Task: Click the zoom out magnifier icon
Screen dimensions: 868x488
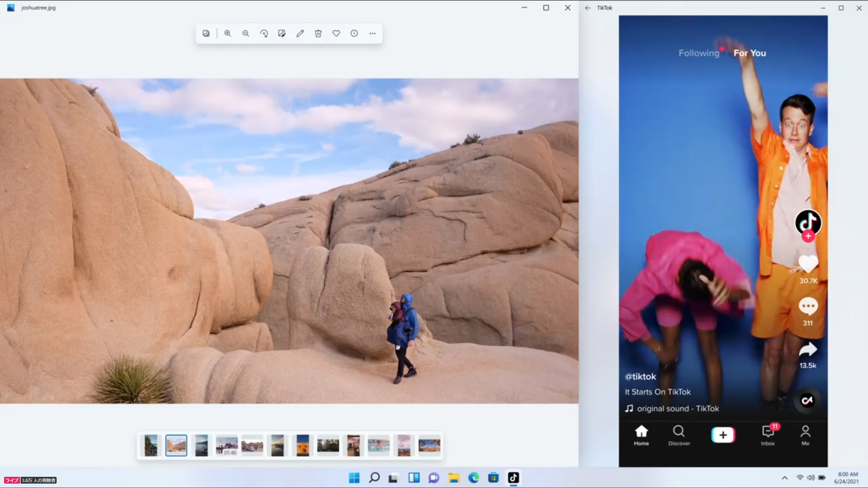Action: point(246,33)
